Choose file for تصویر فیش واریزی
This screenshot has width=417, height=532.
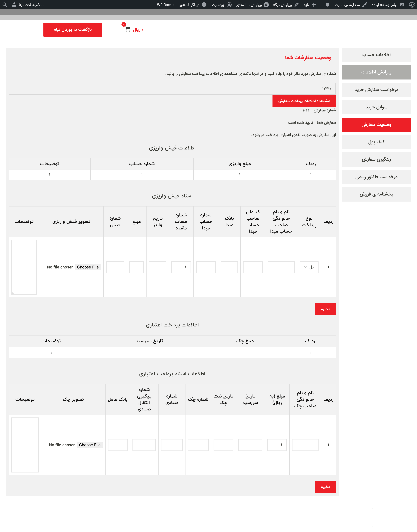pos(88,267)
